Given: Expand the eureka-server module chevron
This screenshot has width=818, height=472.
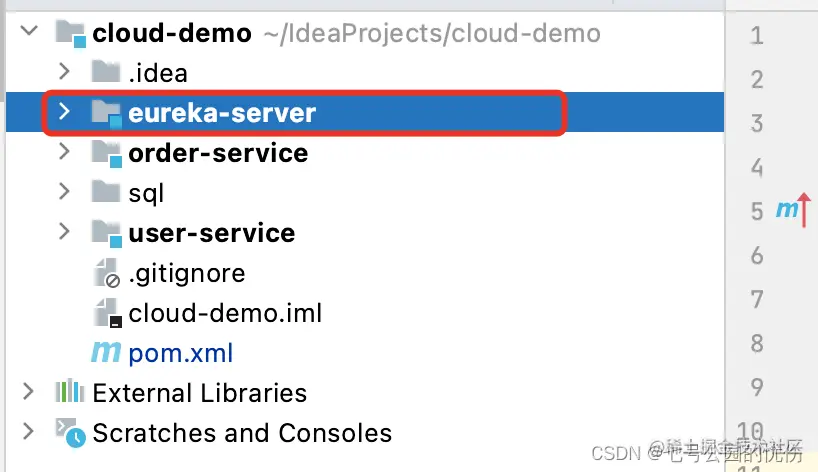Looking at the screenshot, I should 64,111.
